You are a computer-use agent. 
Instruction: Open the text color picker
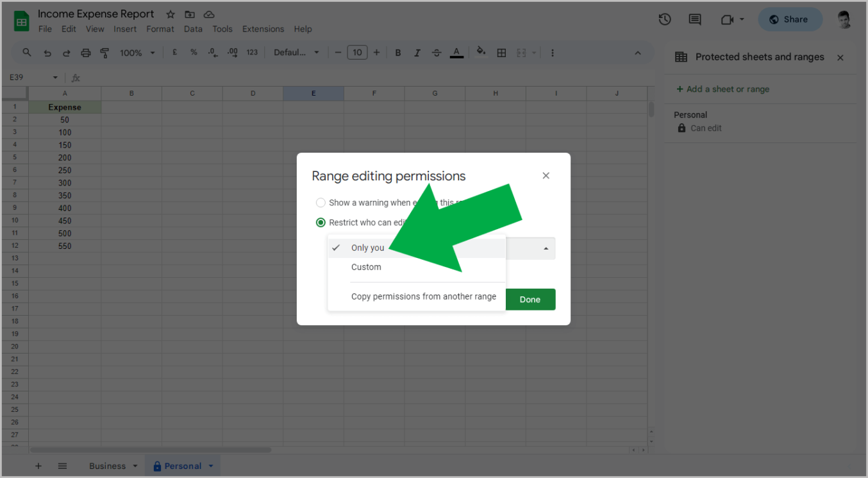(x=456, y=53)
